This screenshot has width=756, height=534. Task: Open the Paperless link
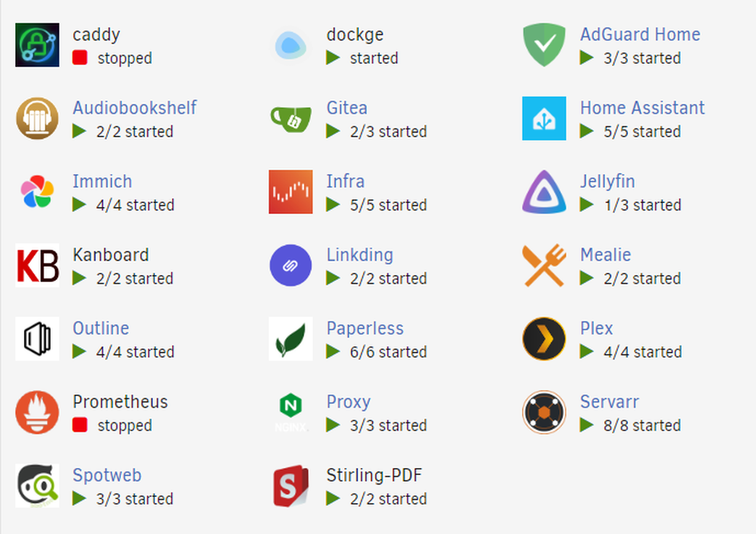click(x=365, y=328)
